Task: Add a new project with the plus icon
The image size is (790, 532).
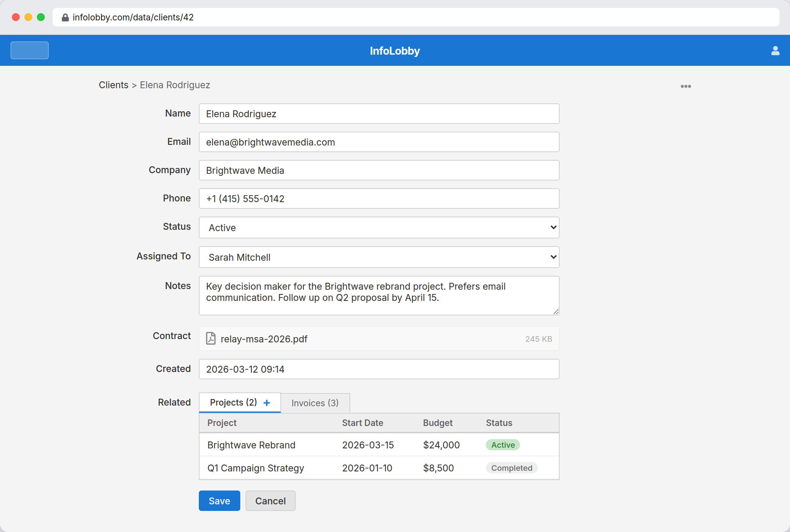Action: [x=267, y=402]
